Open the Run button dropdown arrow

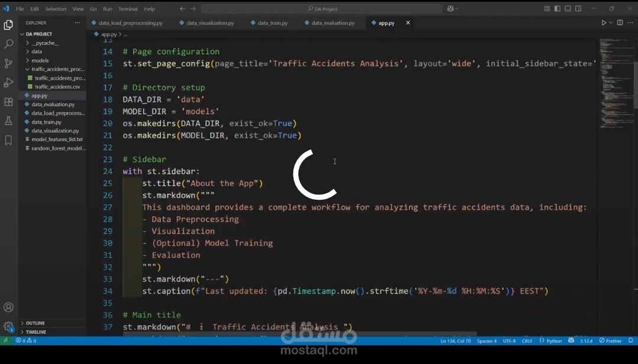point(610,23)
